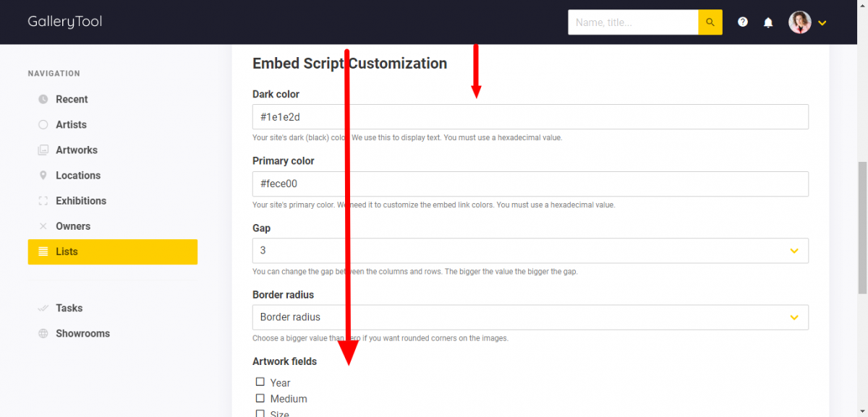This screenshot has width=868, height=417.
Task: Go to Artists in the navigation
Action: (x=71, y=124)
